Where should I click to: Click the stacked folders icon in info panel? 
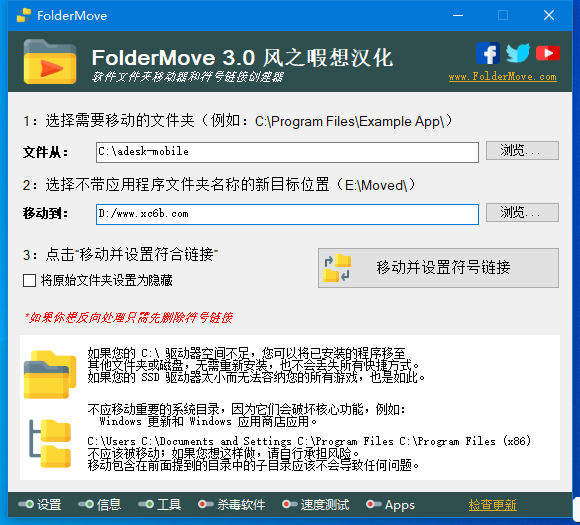[50, 374]
